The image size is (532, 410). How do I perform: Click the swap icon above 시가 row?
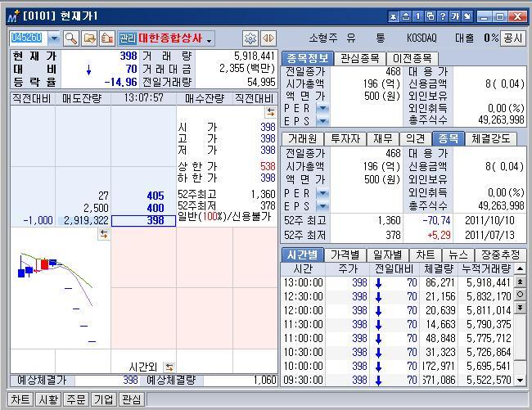click(x=270, y=112)
